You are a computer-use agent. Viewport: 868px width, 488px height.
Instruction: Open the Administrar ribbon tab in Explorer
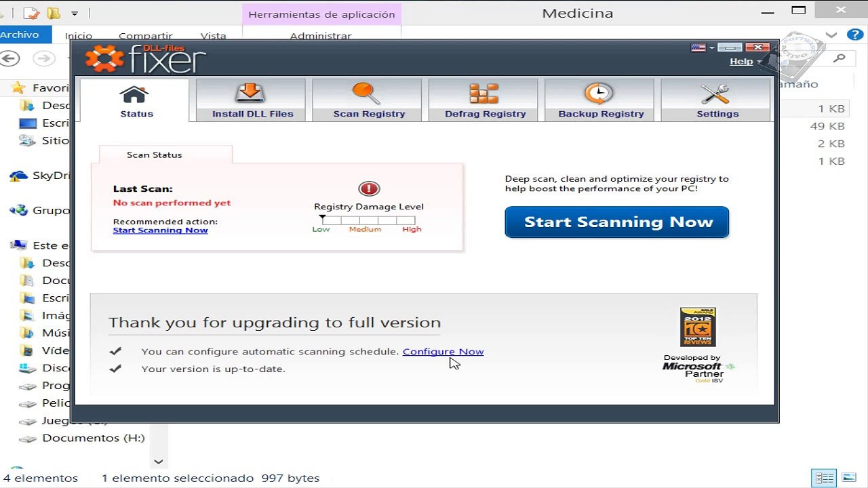(x=321, y=36)
